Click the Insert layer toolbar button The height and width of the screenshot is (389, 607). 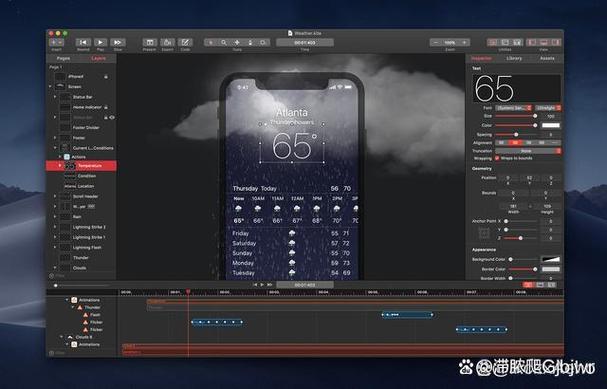point(57,42)
